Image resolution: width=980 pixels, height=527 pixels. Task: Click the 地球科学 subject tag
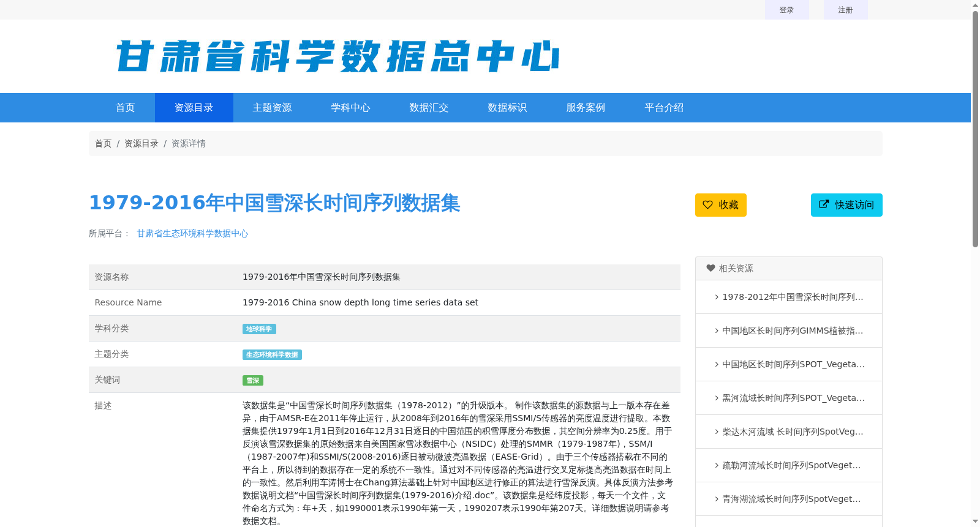coord(259,329)
